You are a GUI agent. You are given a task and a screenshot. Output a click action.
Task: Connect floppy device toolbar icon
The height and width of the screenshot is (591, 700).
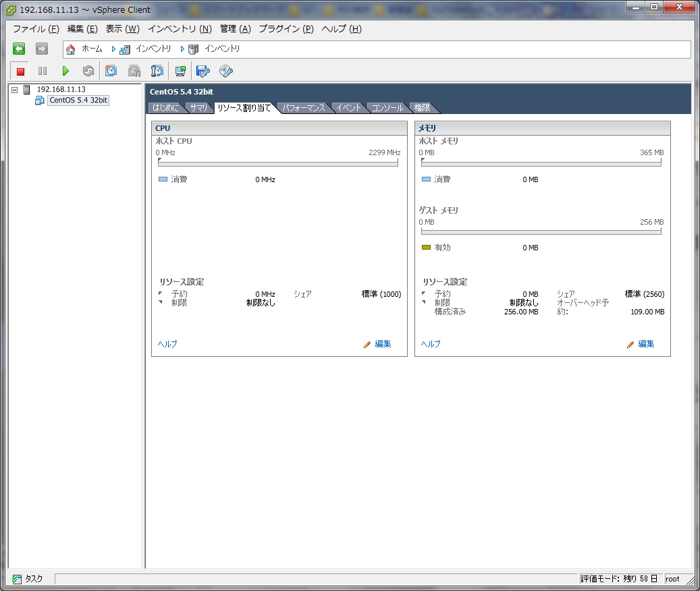[x=203, y=71]
